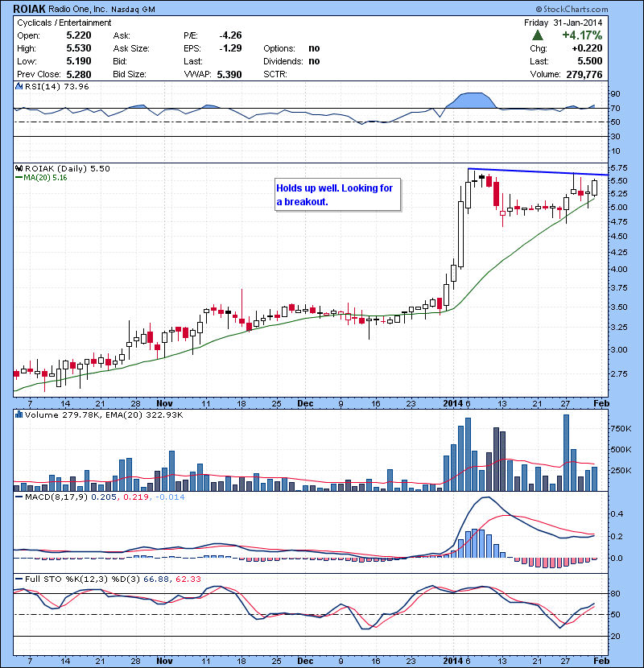
Task: Click the stochastic %K value 66.88
Action: (x=155, y=579)
